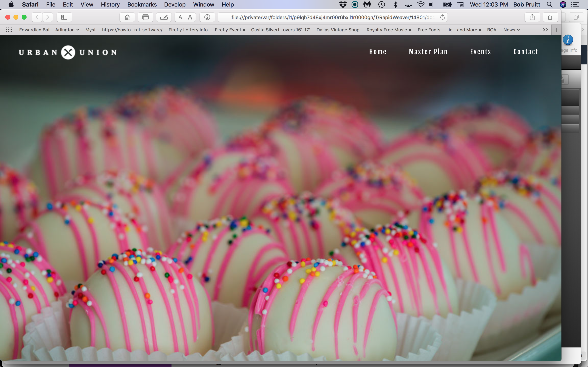Click the Print icon in toolbar
Viewport: 588px width, 367px height.
click(x=145, y=17)
